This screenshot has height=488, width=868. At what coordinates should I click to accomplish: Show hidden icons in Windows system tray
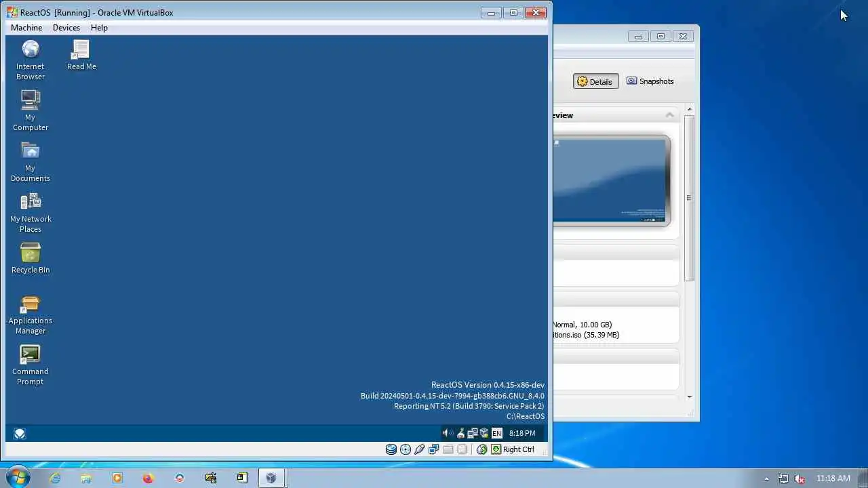click(766, 479)
